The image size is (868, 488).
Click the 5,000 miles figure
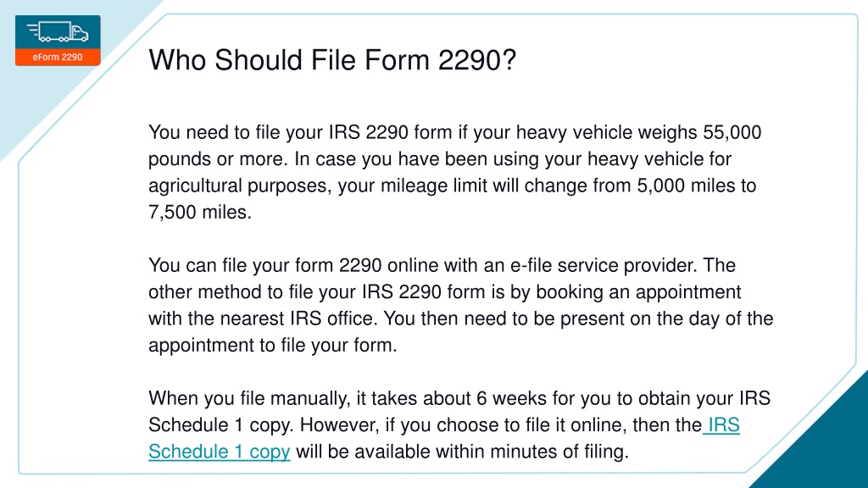click(686, 186)
